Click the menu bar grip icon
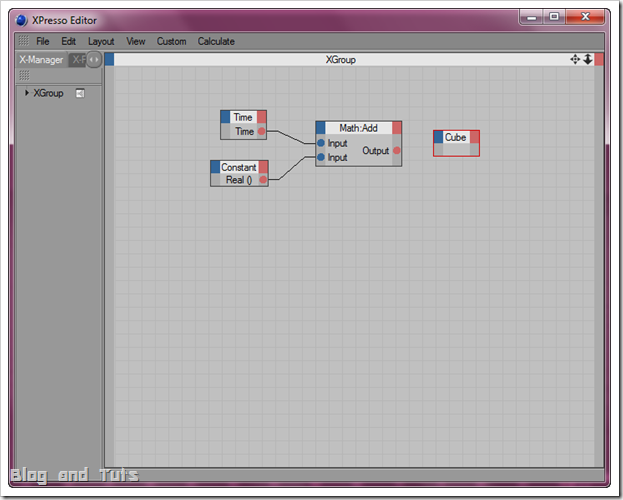Viewport: 623px width, 500px height. click(x=24, y=41)
